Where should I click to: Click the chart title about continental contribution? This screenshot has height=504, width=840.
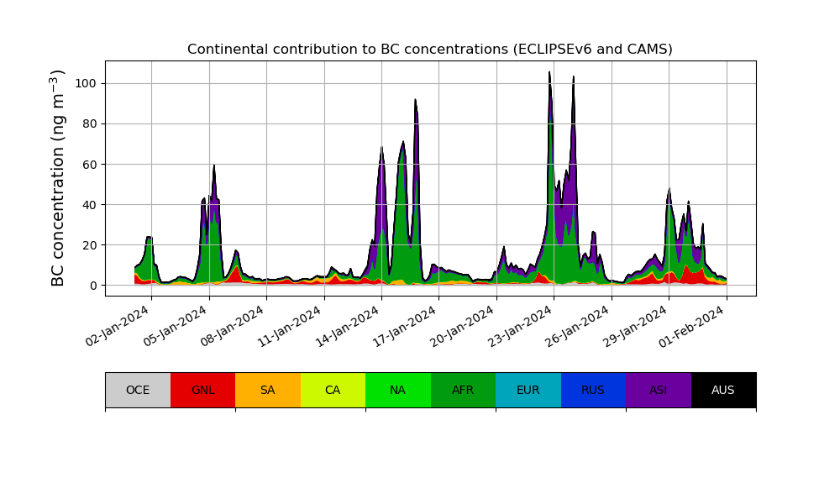(x=430, y=50)
